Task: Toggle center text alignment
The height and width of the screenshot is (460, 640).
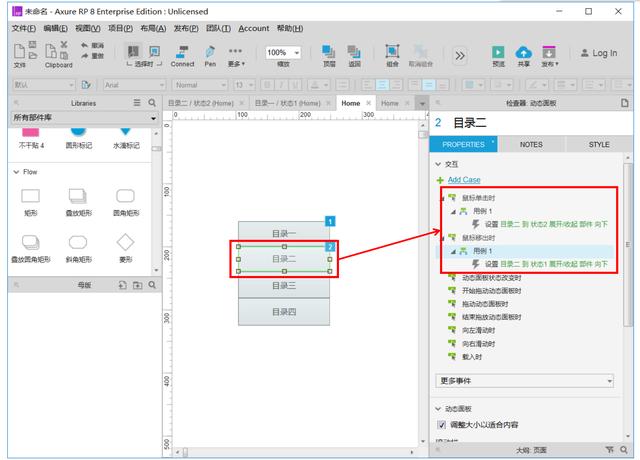Action: [382, 85]
